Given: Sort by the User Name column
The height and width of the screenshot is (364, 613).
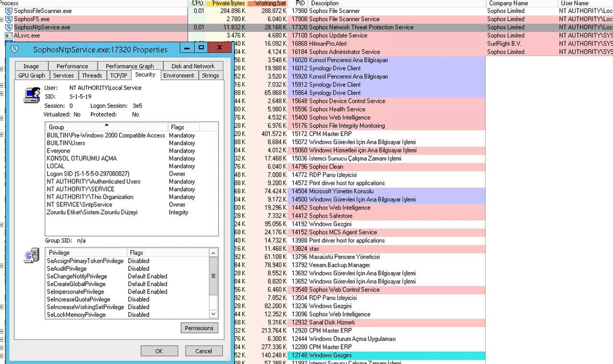Looking at the screenshot, I should [x=586, y=3].
